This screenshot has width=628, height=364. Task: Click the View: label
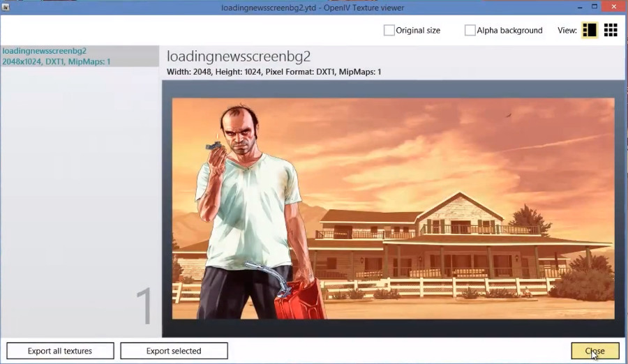tap(567, 31)
